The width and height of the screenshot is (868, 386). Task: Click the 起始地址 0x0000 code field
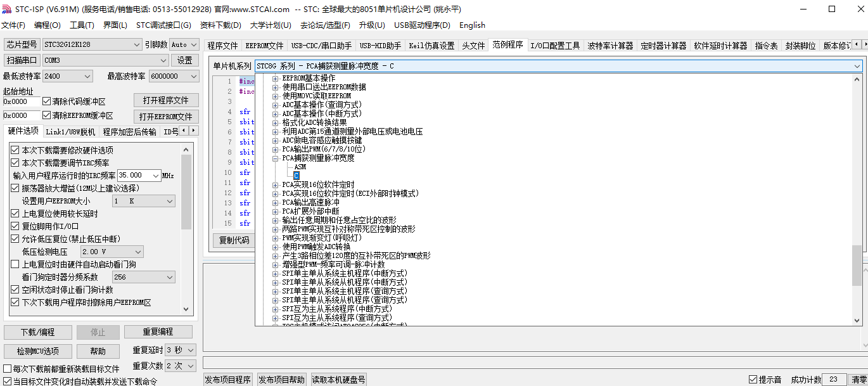(21, 101)
